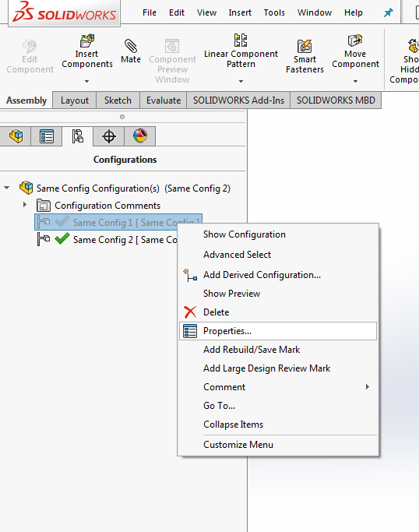Viewport: 419px width, 532px height.
Task: Select Same Config 1 configuration
Action: [118, 223]
